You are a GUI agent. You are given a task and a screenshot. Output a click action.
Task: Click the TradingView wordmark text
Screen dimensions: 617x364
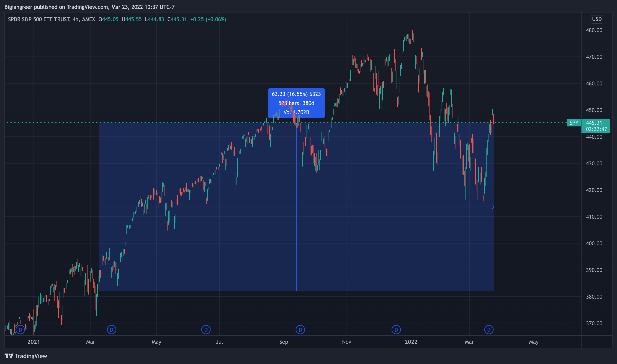point(31,356)
